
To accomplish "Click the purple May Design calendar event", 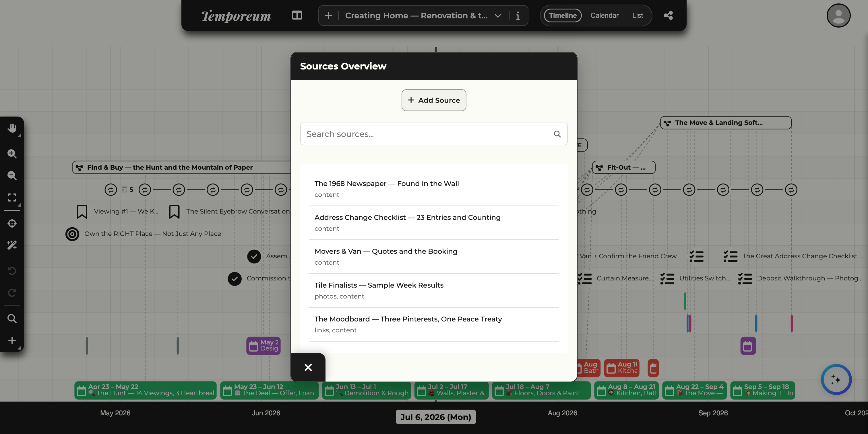I will [263, 346].
